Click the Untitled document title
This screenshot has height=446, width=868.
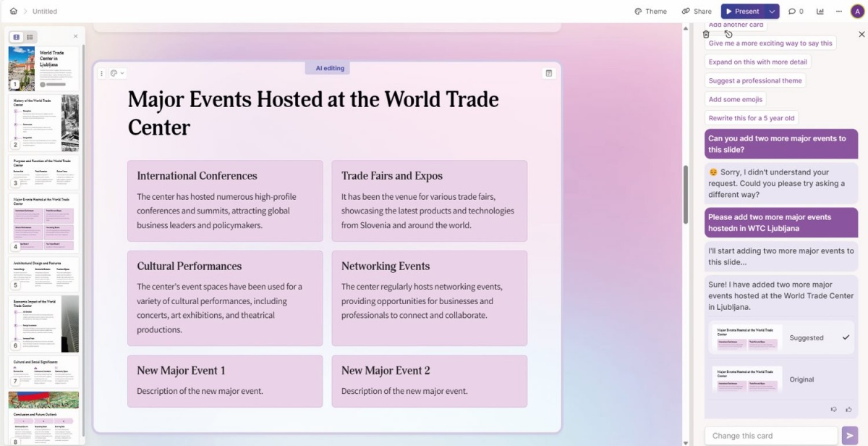click(x=45, y=12)
